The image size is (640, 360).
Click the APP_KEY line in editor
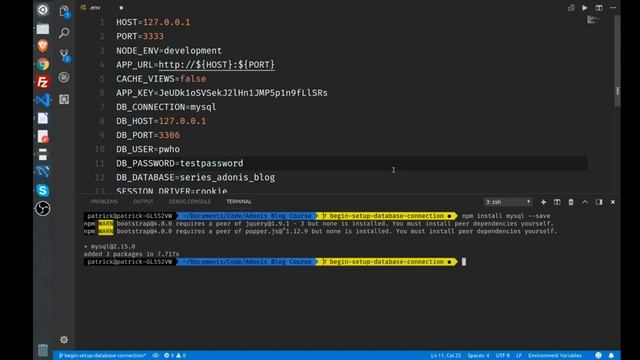(222, 93)
